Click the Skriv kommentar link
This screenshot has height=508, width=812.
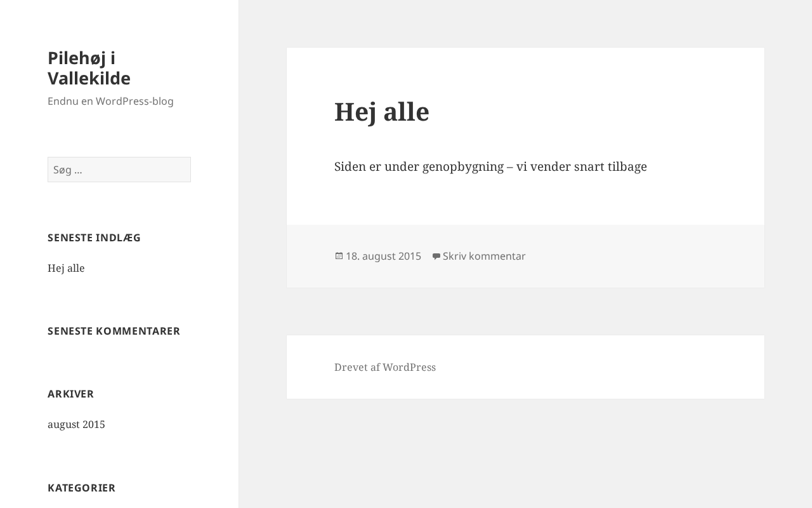[484, 256]
